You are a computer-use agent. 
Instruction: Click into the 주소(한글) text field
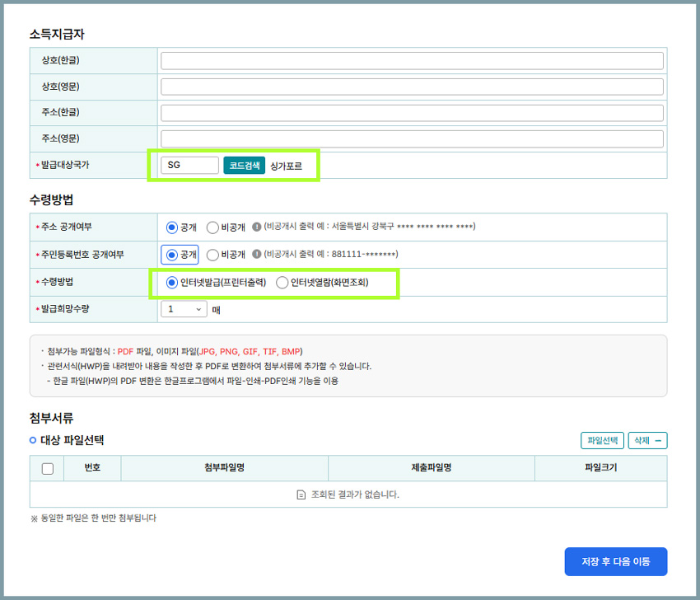412,113
